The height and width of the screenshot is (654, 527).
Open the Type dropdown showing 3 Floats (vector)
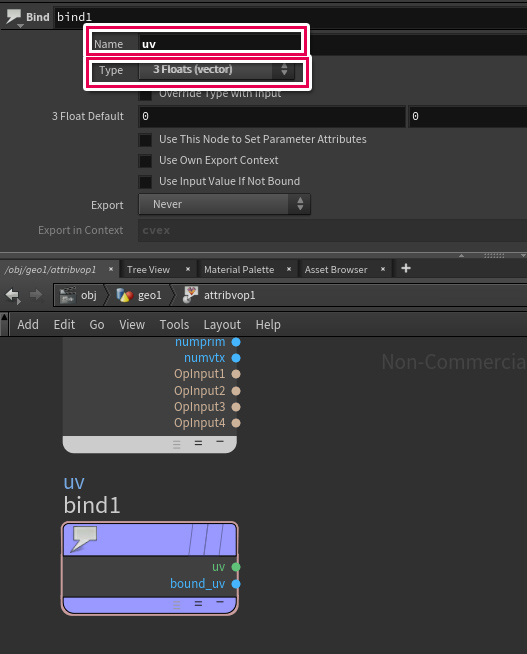[216, 70]
